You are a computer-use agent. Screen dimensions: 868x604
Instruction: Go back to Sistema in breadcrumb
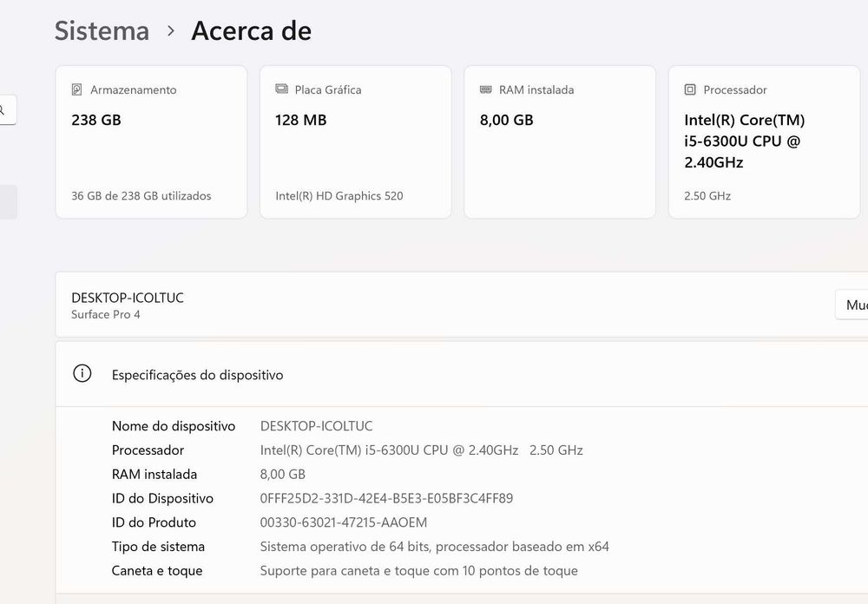[x=102, y=30]
